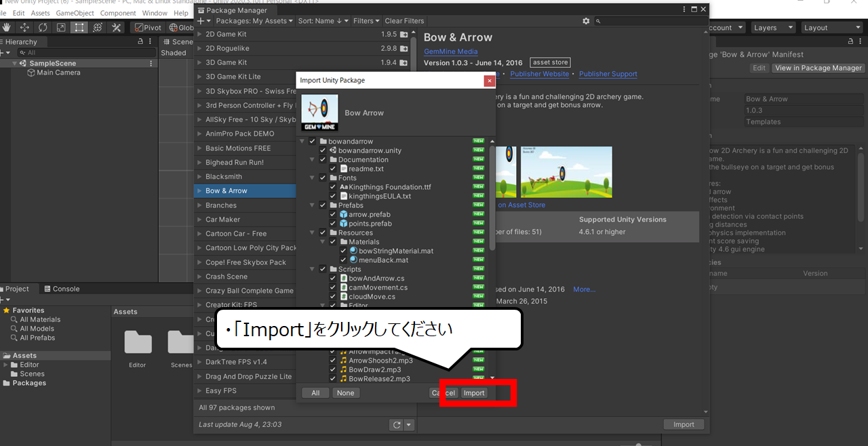Click the Hierarchy panel lock icon
The width and height of the screenshot is (868, 446).
(140, 42)
